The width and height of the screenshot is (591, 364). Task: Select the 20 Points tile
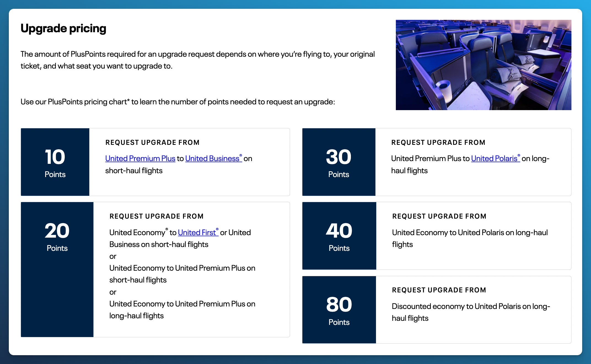pos(57,270)
